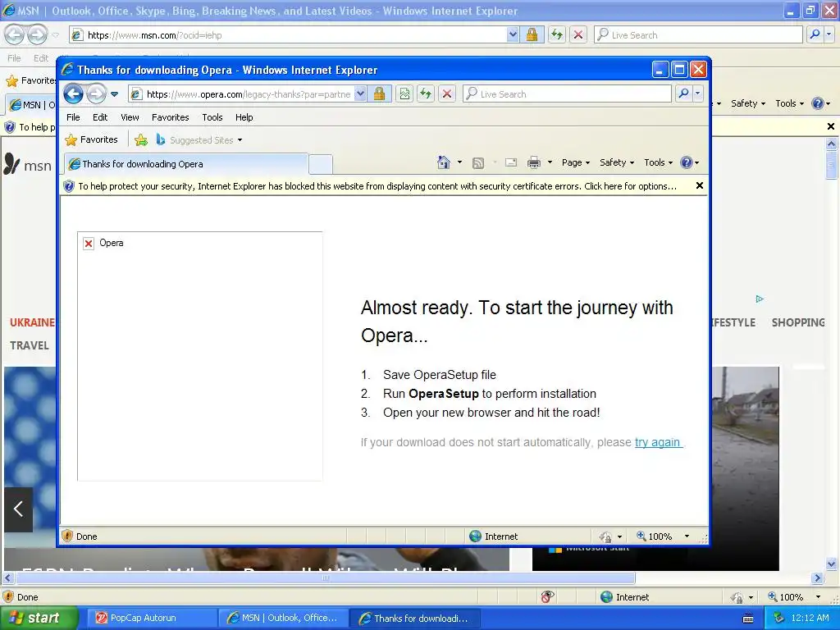Click the Stop icon in the MSN window

point(578,35)
